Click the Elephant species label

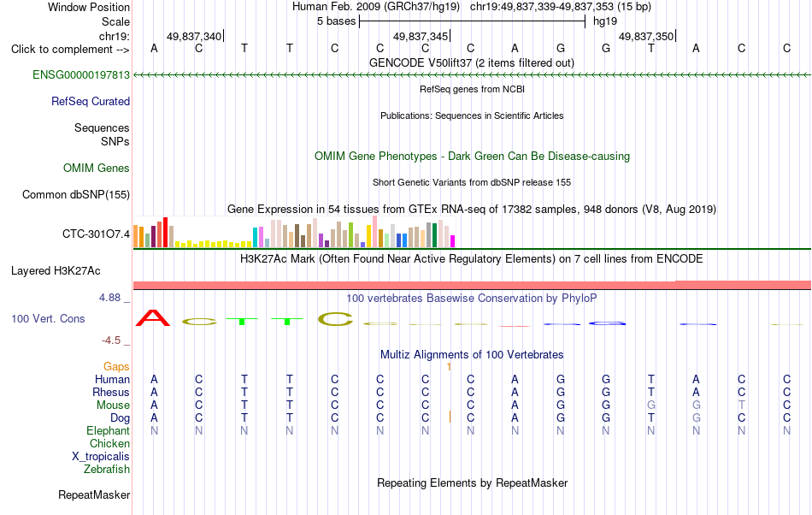click(109, 431)
